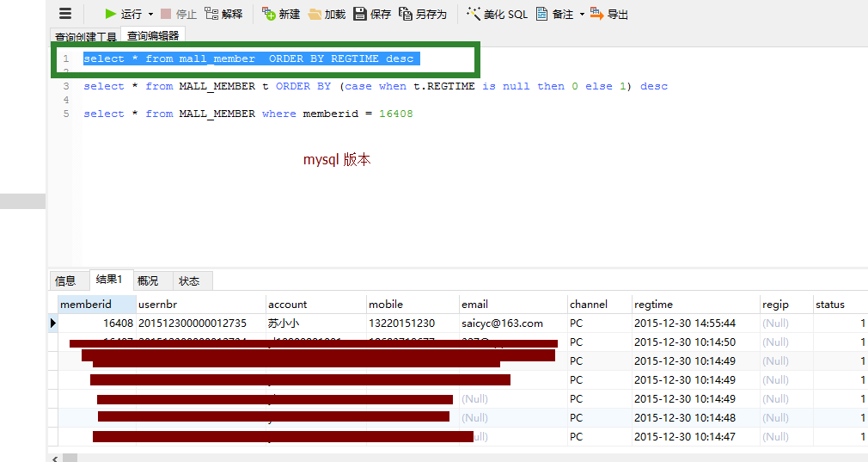This screenshot has width=868, height=462.
Task: Save the query with 保存
Action: point(372,14)
